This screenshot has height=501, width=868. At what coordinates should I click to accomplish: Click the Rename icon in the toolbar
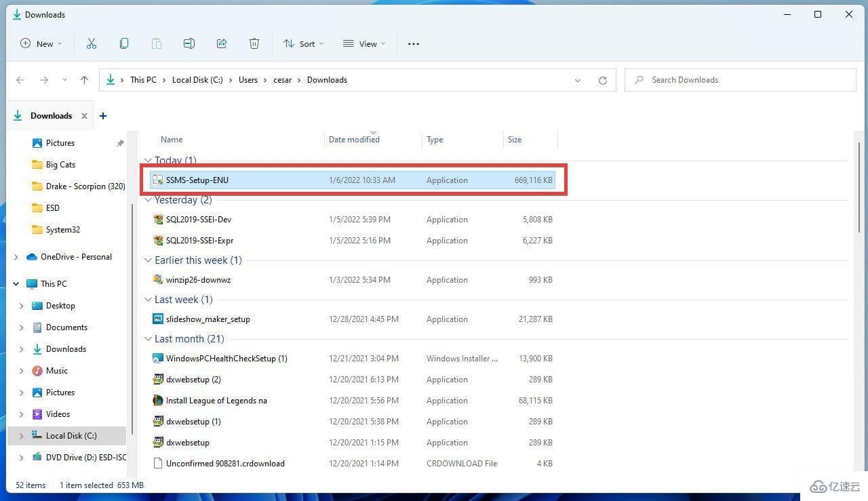click(x=189, y=43)
